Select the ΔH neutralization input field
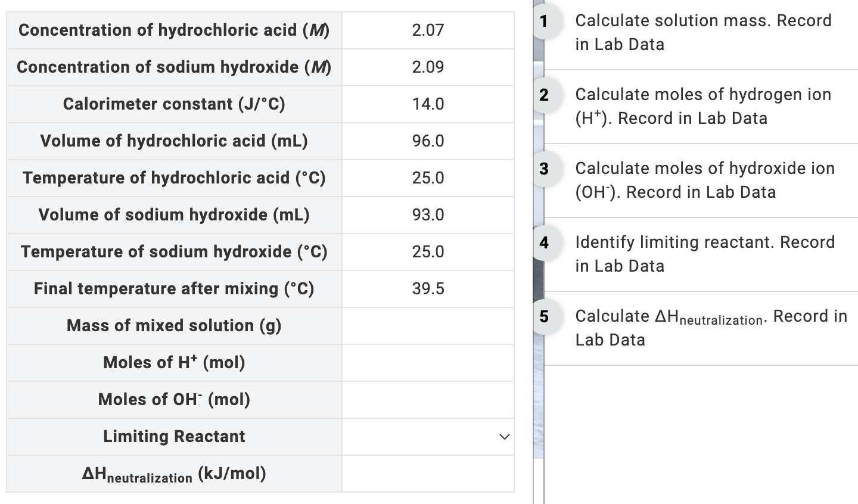 tap(428, 474)
